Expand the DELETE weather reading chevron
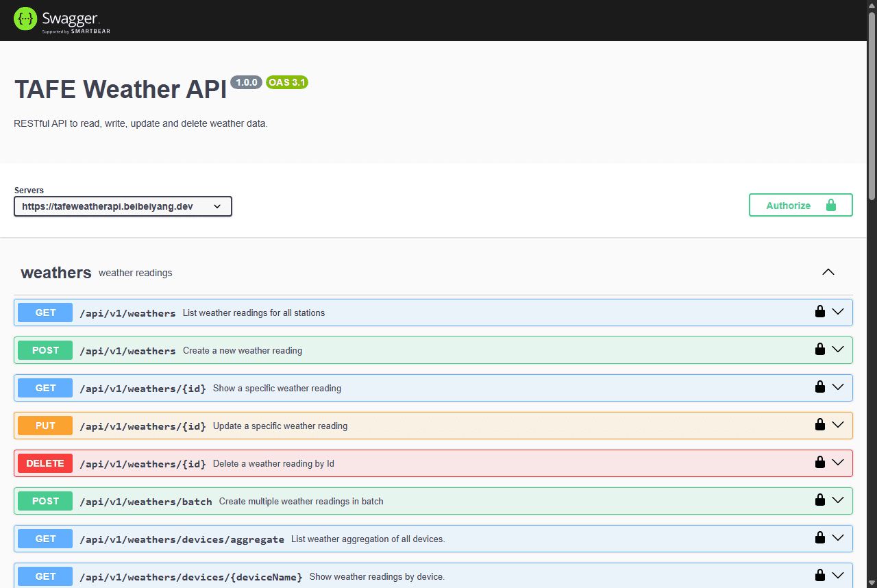The width and height of the screenshot is (877, 588). tap(837, 463)
